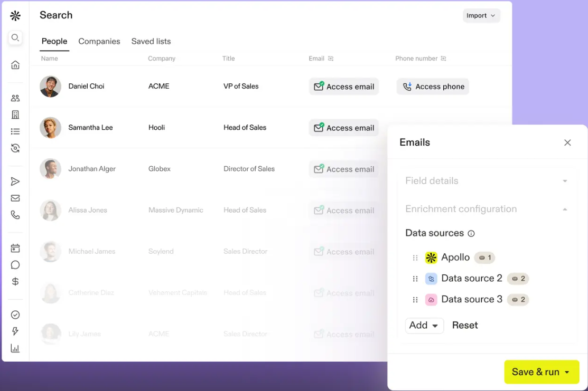
Task: Click the Apollo source yellow logo icon
Action: (x=431, y=258)
